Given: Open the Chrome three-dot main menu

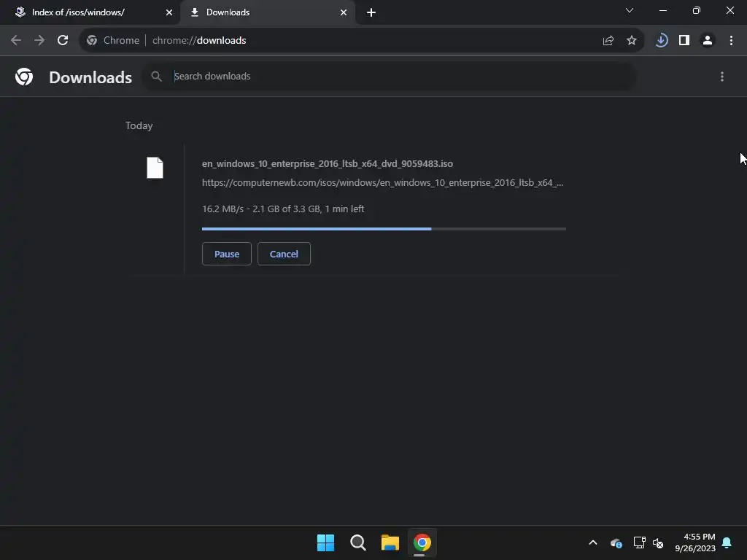Looking at the screenshot, I should pos(731,41).
